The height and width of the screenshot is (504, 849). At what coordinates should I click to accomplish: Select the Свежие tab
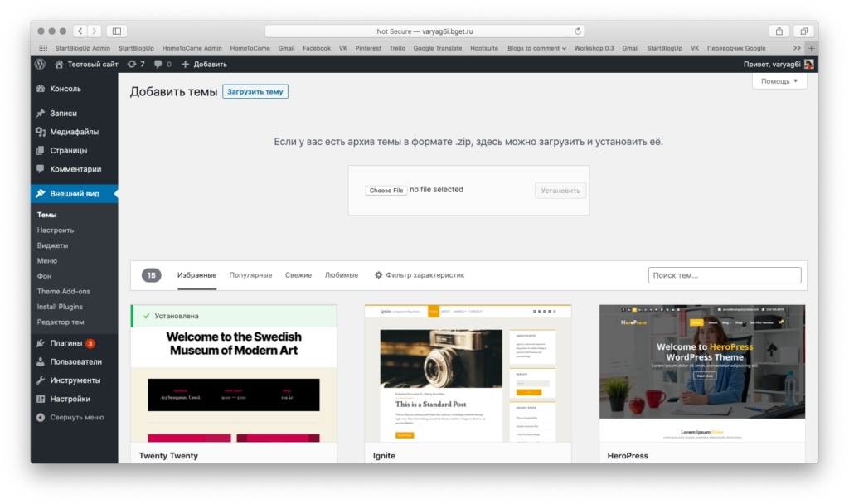(x=298, y=275)
